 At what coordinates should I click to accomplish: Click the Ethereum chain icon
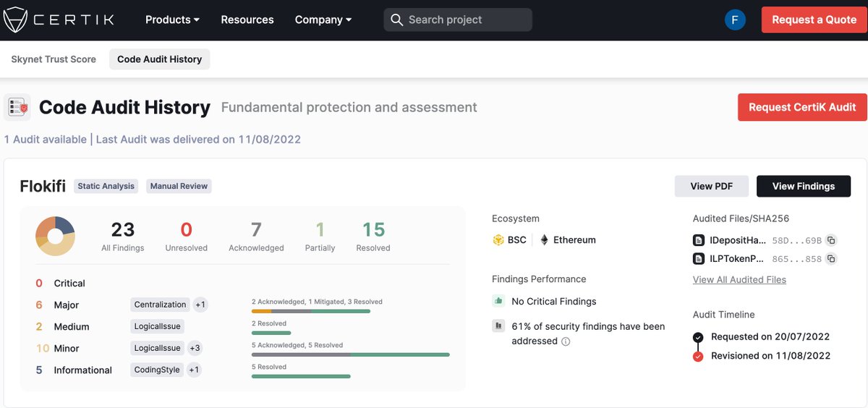[x=544, y=240]
